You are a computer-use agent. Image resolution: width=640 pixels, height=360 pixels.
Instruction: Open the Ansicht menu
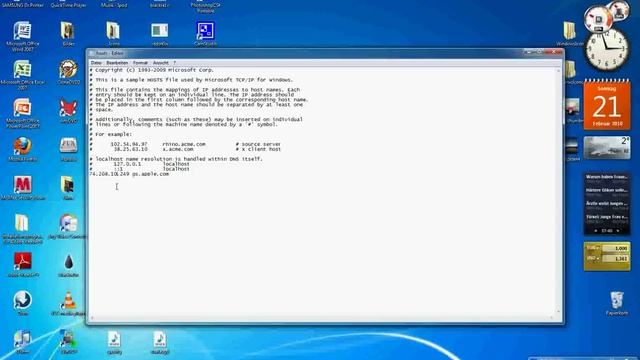(160, 63)
